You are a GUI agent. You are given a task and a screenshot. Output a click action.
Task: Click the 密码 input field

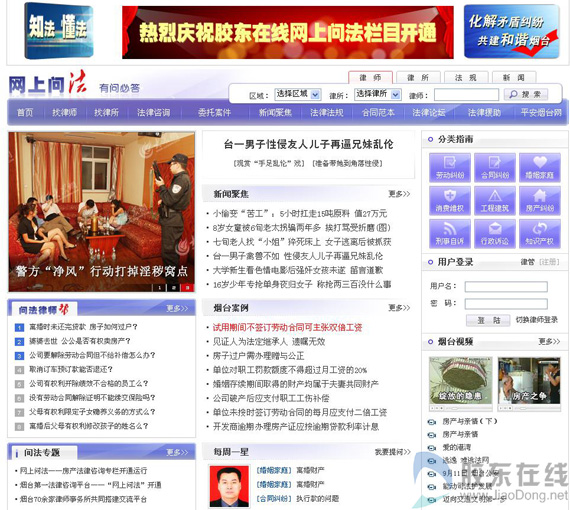(x=506, y=304)
